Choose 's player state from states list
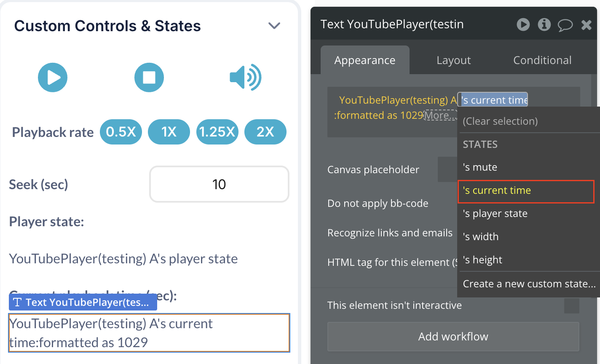 (x=495, y=214)
